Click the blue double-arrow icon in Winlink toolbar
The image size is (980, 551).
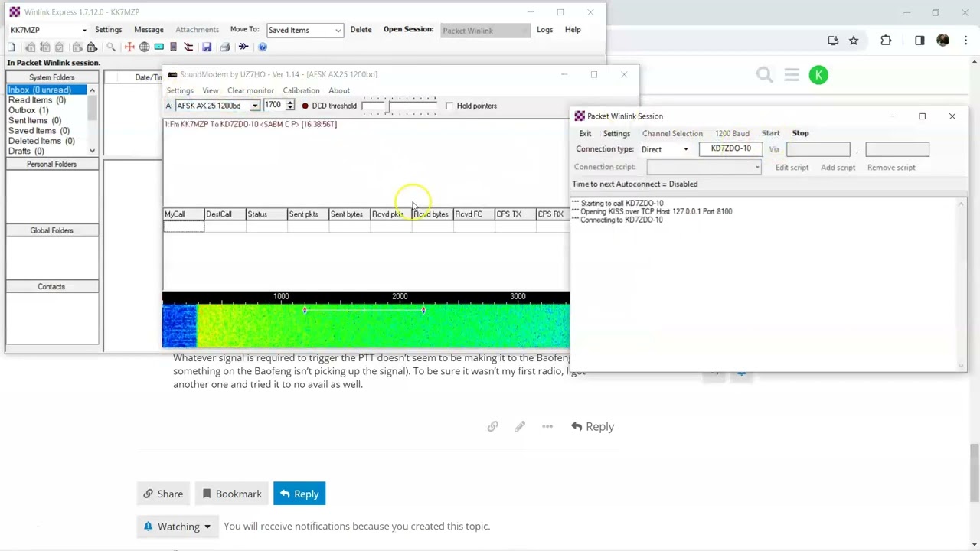coord(243,47)
